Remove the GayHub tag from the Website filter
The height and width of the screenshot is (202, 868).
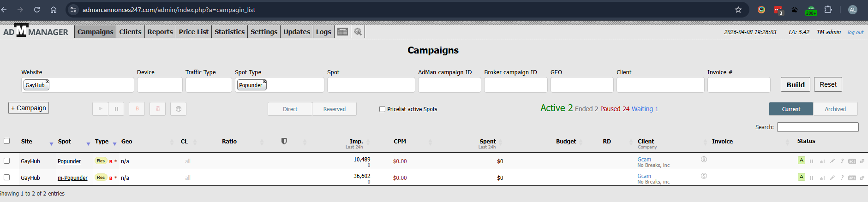47,82
